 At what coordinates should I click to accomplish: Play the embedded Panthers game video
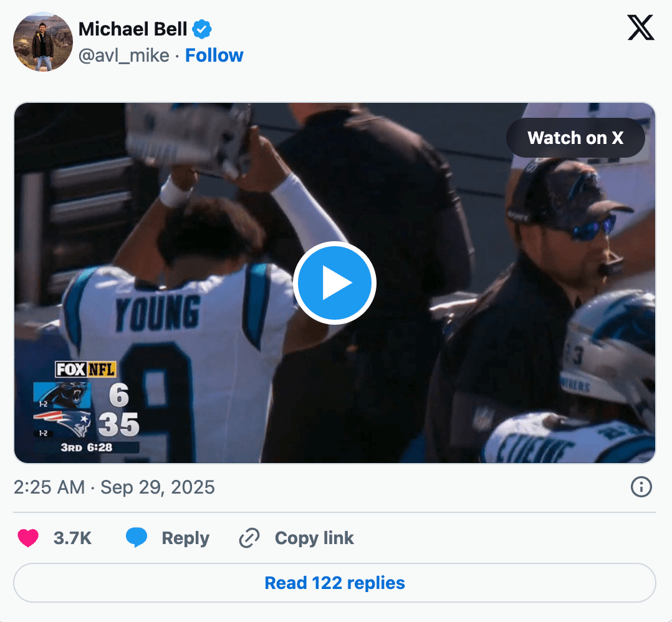click(x=334, y=283)
